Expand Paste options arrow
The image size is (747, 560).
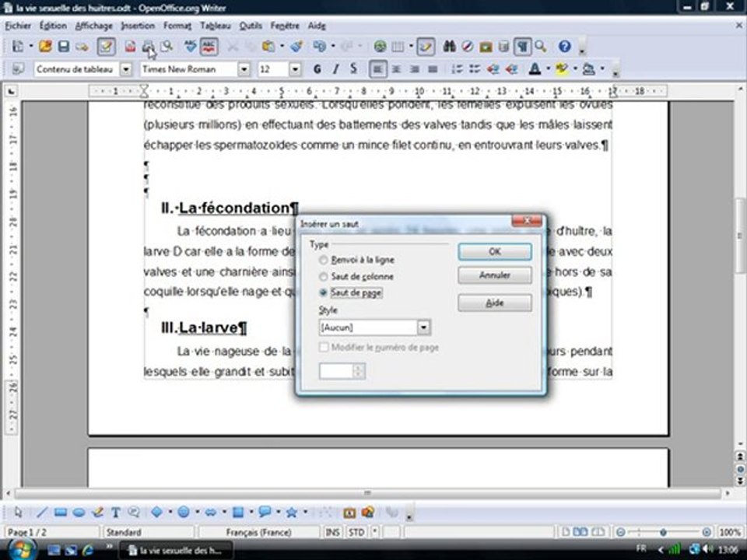click(x=282, y=46)
